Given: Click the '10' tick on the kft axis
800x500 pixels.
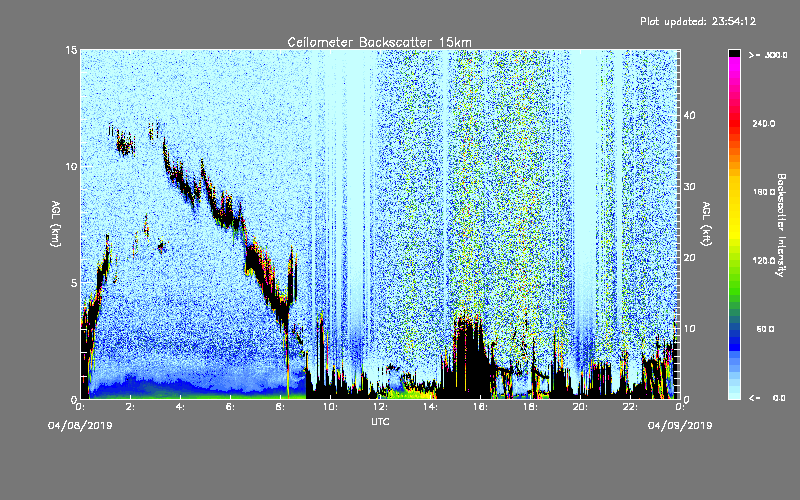Looking at the screenshot, I should coord(689,329).
